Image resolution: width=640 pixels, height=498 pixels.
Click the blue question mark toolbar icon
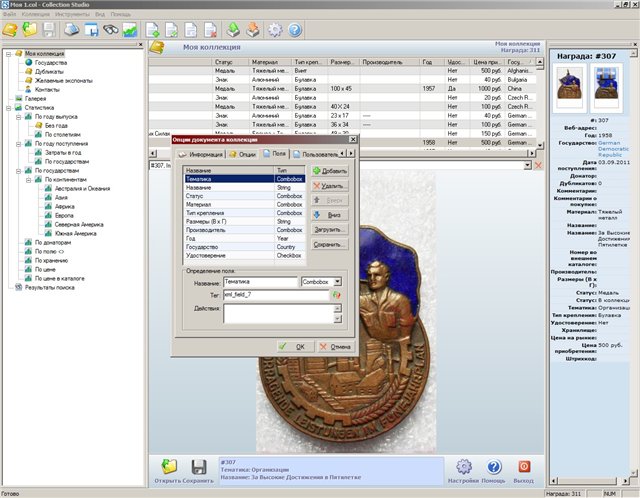click(x=295, y=30)
